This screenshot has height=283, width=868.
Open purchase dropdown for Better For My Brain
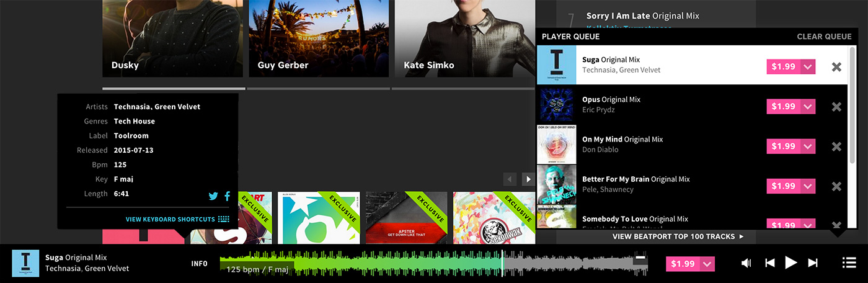(808, 186)
